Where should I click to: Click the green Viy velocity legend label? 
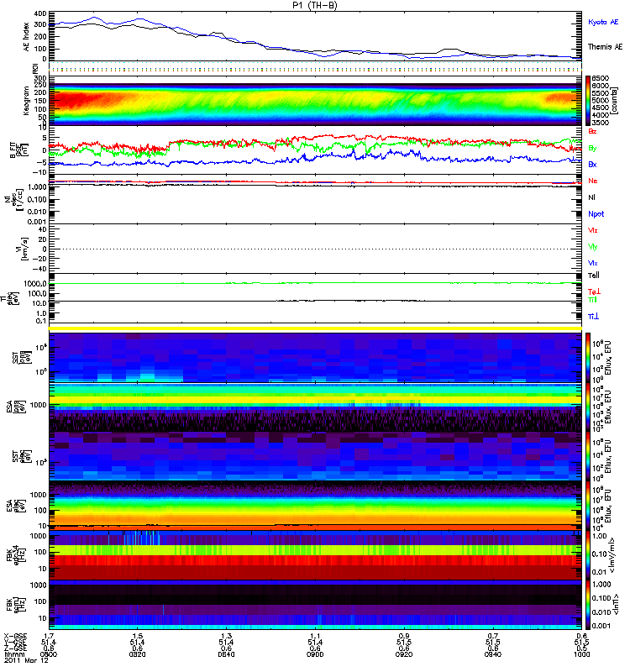coord(593,247)
